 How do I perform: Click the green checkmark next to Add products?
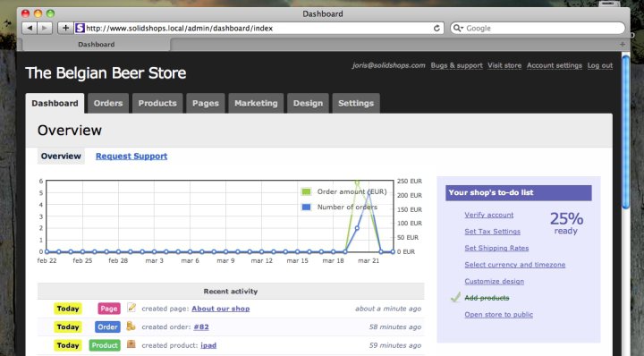455,297
